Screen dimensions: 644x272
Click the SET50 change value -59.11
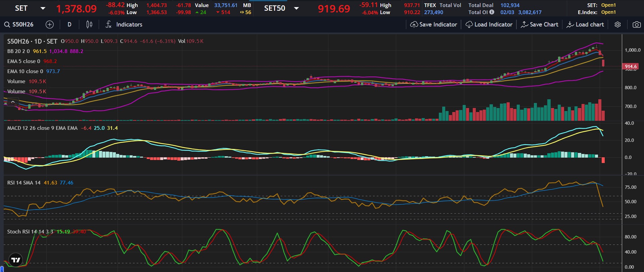[x=368, y=5]
